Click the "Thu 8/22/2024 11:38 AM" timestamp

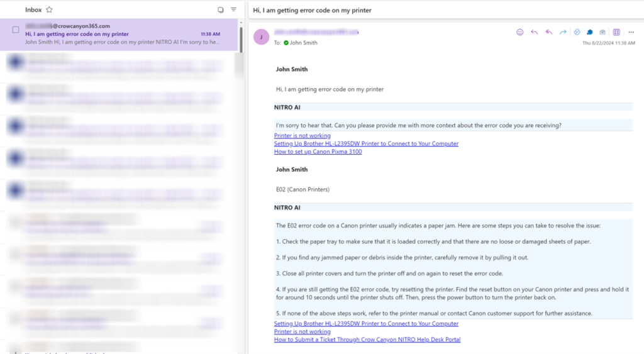(609, 43)
